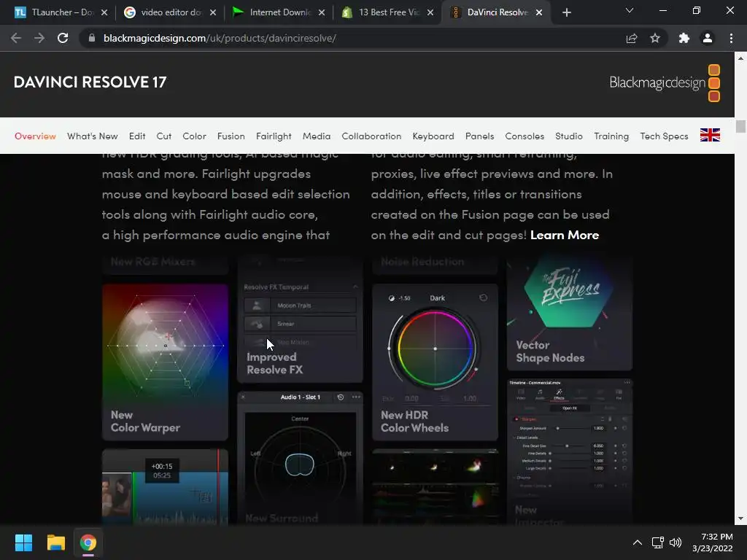Open the Timeline Commercial.mov inspector card

click(x=569, y=451)
